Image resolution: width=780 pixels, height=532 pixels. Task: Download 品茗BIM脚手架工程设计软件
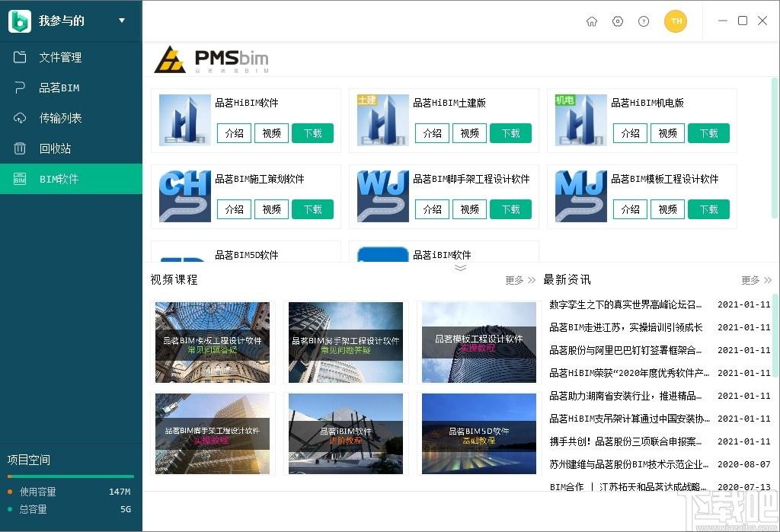[510, 209]
